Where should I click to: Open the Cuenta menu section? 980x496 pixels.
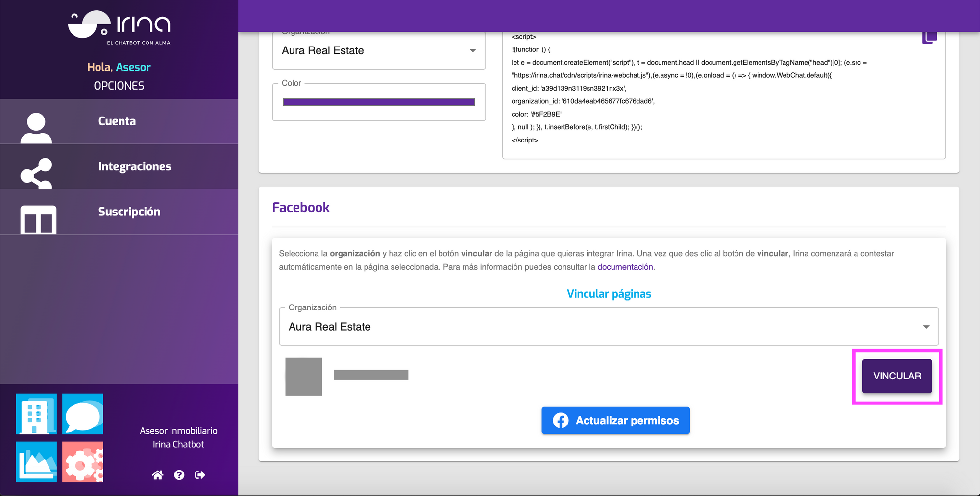pos(119,121)
